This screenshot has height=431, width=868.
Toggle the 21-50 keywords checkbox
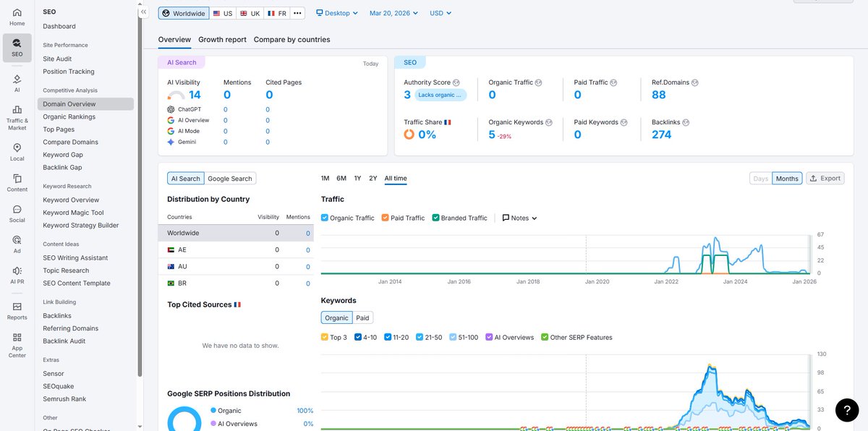click(x=420, y=337)
